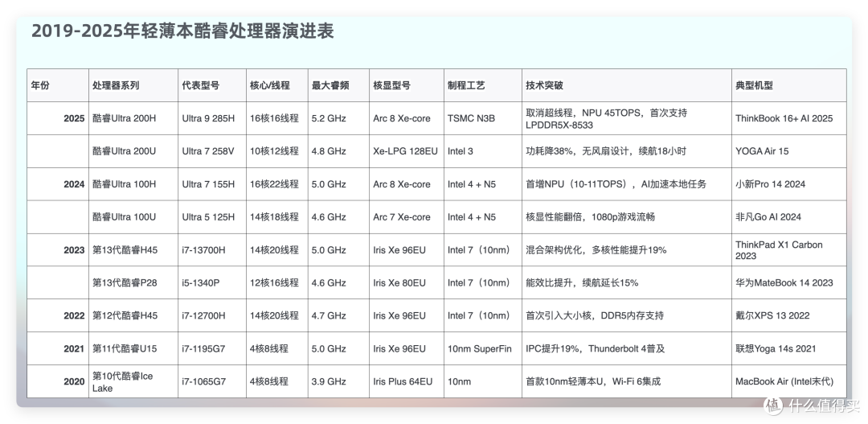
Task: Select the Xe-LPG 128EU cell
Action: [407, 150]
